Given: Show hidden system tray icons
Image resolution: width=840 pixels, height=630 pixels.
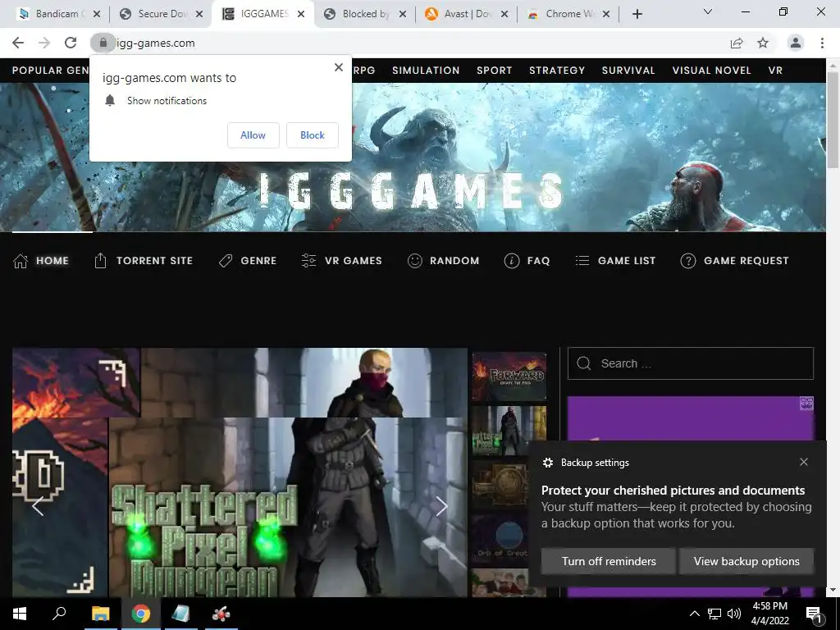Looking at the screenshot, I should (x=694, y=614).
